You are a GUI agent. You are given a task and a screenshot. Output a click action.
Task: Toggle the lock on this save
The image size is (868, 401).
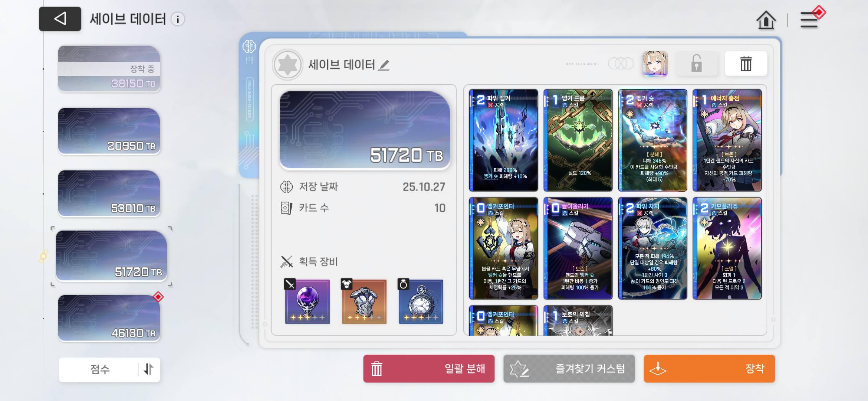point(696,63)
